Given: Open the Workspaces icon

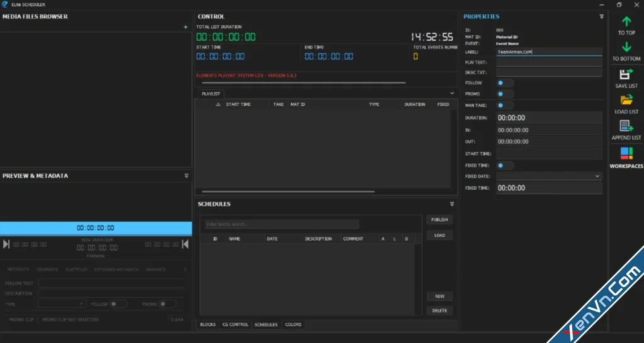Looking at the screenshot, I should 626,153.
